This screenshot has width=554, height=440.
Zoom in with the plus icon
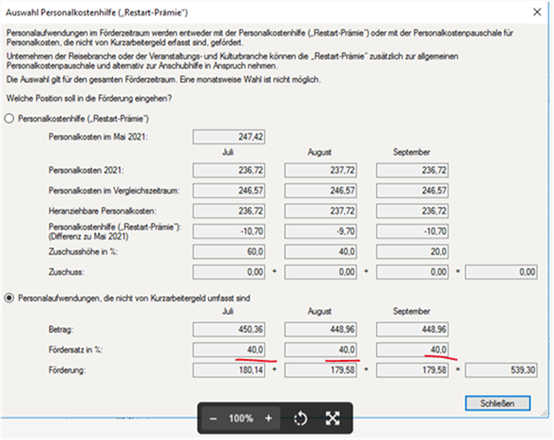pyautogui.click(x=269, y=418)
